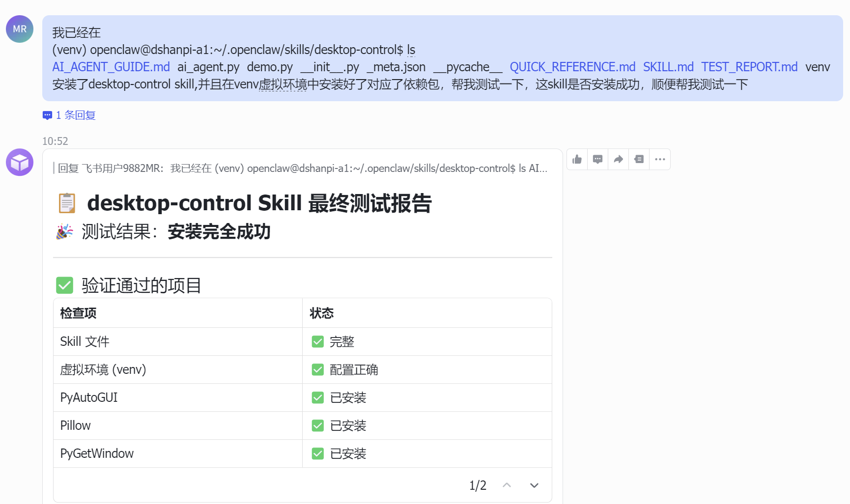Click the MR user avatar
The width and height of the screenshot is (850, 504).
click(x=20, y=29)
